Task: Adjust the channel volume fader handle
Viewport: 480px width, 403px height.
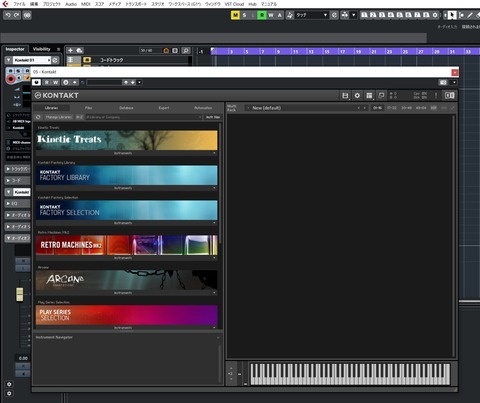Action: coord(20,294)
